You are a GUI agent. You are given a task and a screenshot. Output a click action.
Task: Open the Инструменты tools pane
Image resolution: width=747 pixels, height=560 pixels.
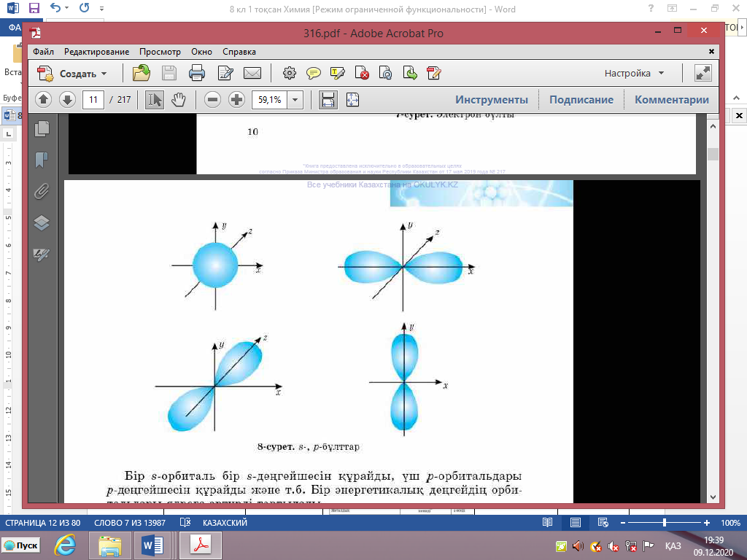point(492,99)
